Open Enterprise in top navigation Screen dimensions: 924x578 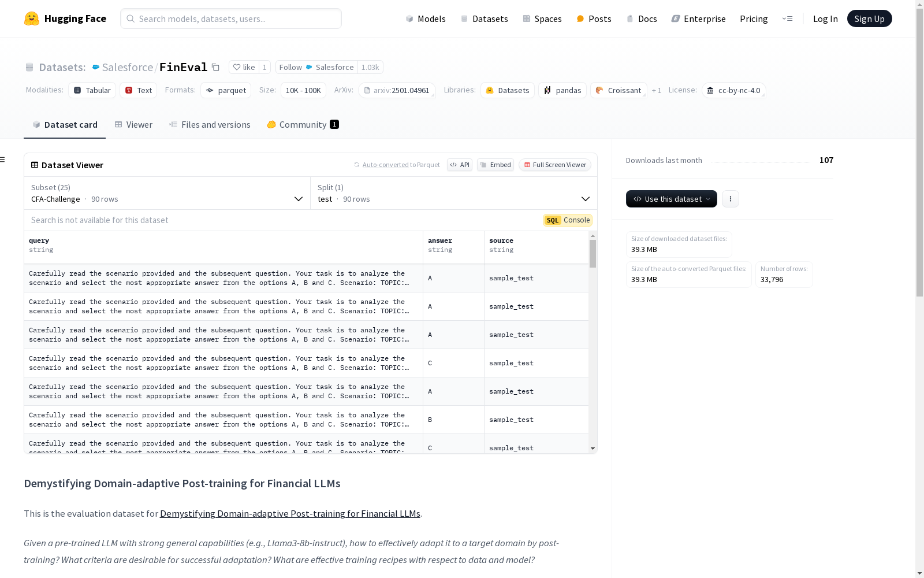(x=698, y=18)
